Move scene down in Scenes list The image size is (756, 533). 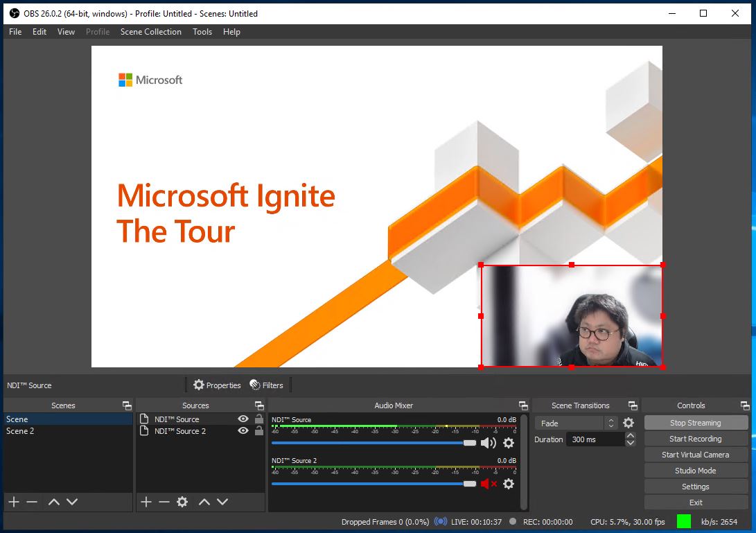pos(72,502)
